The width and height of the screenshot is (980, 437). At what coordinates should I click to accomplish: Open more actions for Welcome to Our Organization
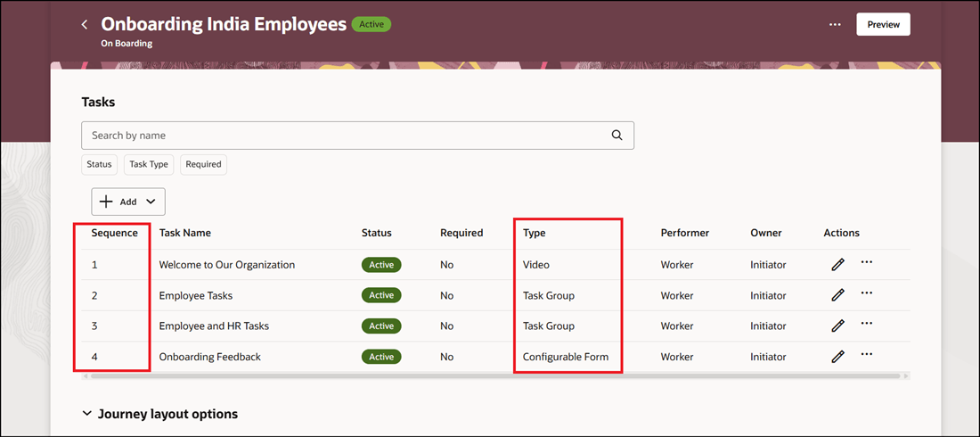pyautogui.click(x=866, y=261)
